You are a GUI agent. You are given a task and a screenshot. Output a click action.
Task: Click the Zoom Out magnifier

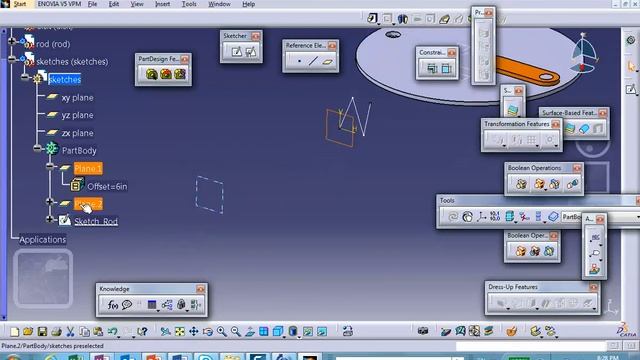(236, 331)
